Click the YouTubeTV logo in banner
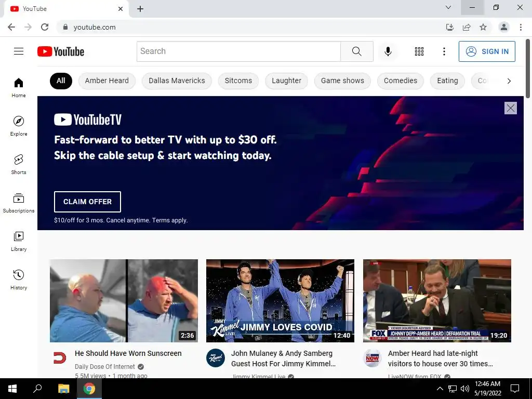The width and height of the screenshot is (532, 399). click(x=87, y=119)
